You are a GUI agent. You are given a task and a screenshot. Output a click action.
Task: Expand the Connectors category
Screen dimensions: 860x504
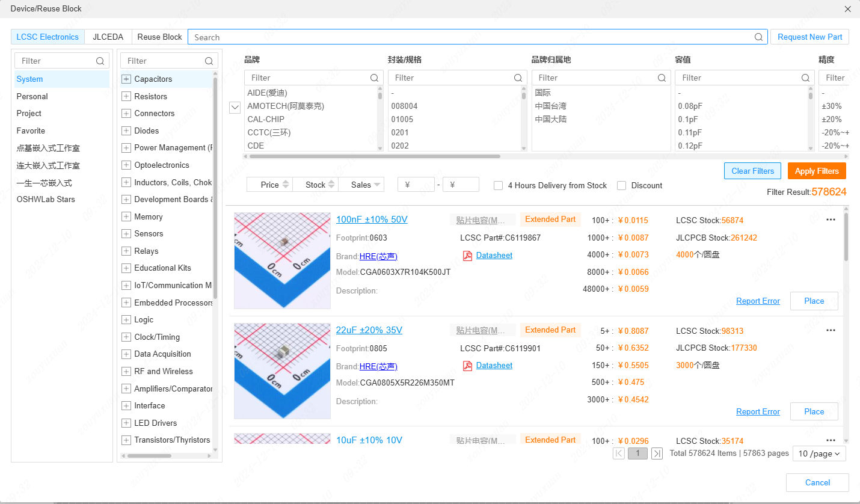pyautogui.click(x=126, y=113)
